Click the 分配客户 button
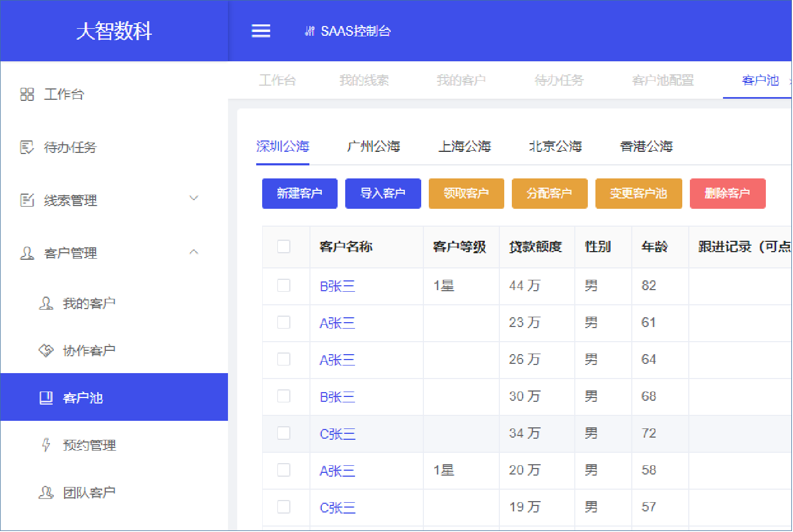This screenshot has width=793, height=532. click(550, 194)
